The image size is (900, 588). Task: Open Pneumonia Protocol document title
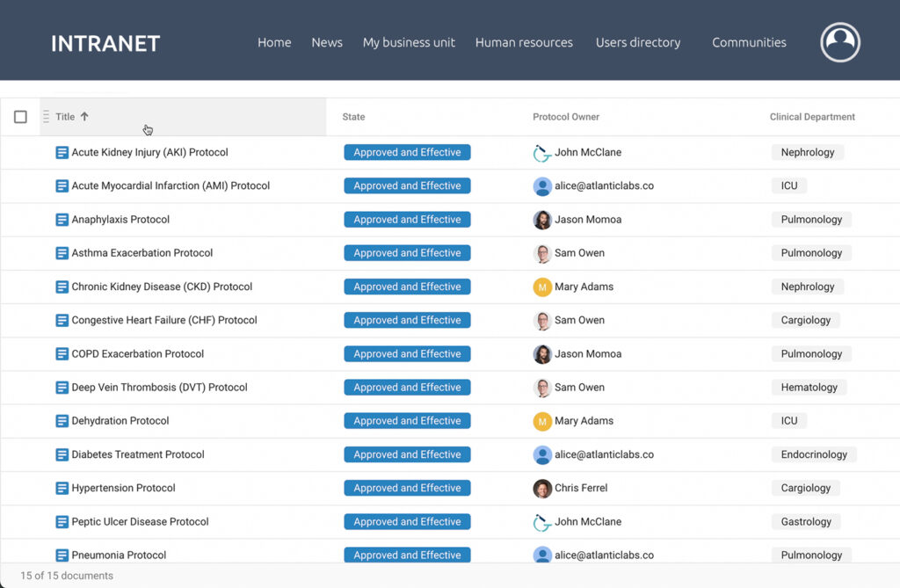pos(119,555)
